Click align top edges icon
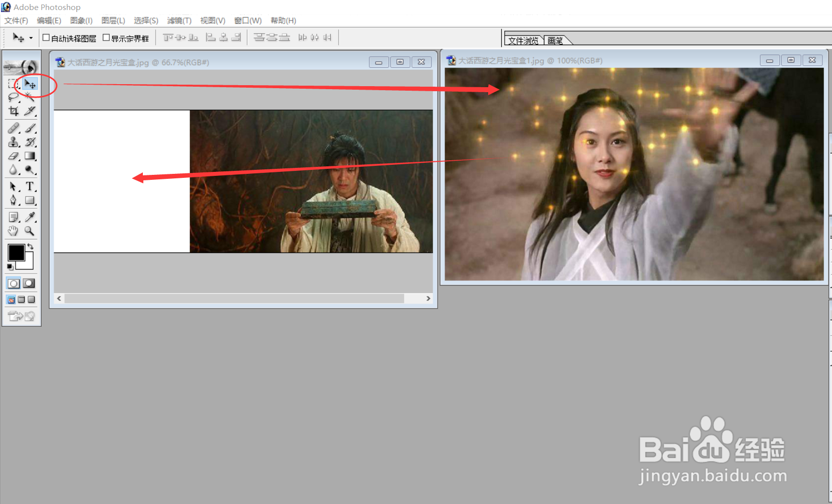Viewport: 832px width, 504px height. (168, 38)
